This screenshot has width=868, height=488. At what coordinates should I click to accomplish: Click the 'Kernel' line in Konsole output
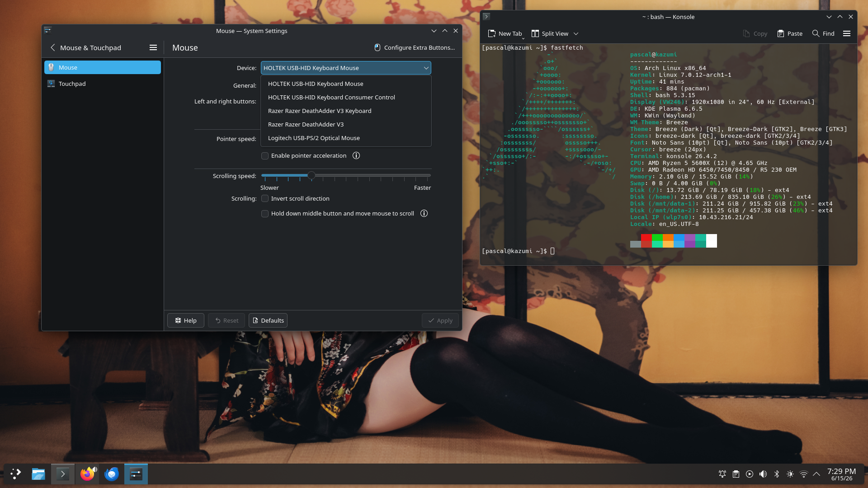(681, 75)
